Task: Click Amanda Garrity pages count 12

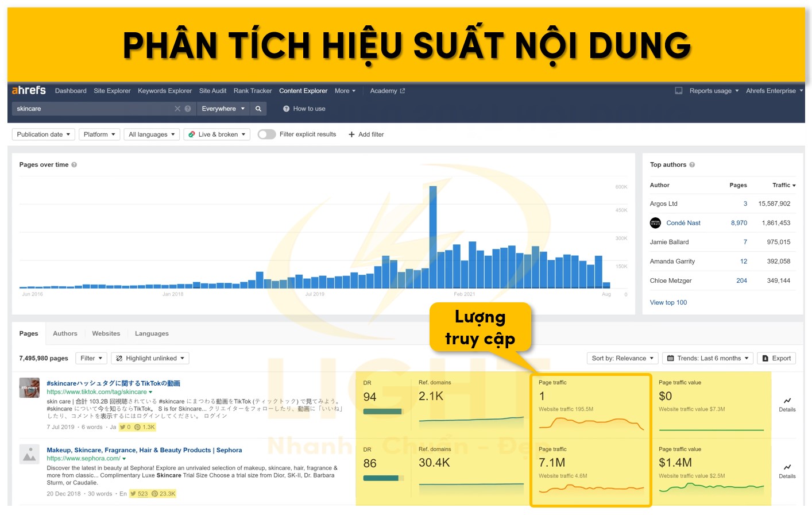Action: (744, 262)
